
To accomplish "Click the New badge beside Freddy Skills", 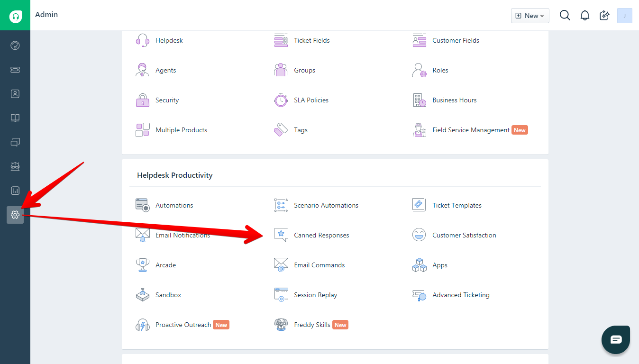I will 340,325.
